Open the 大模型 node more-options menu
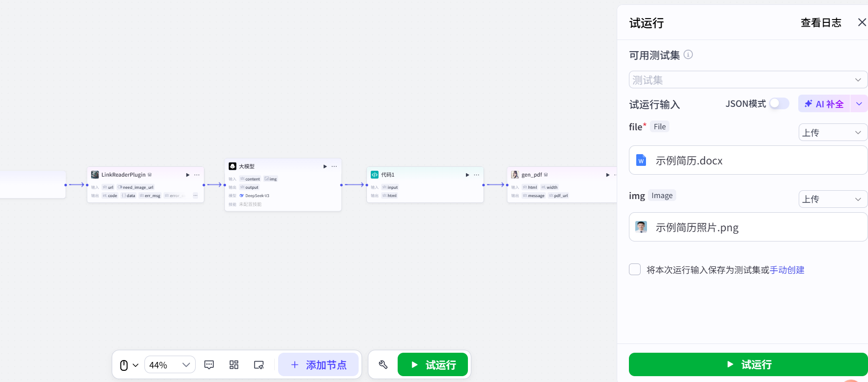 [x=334, y=166]
